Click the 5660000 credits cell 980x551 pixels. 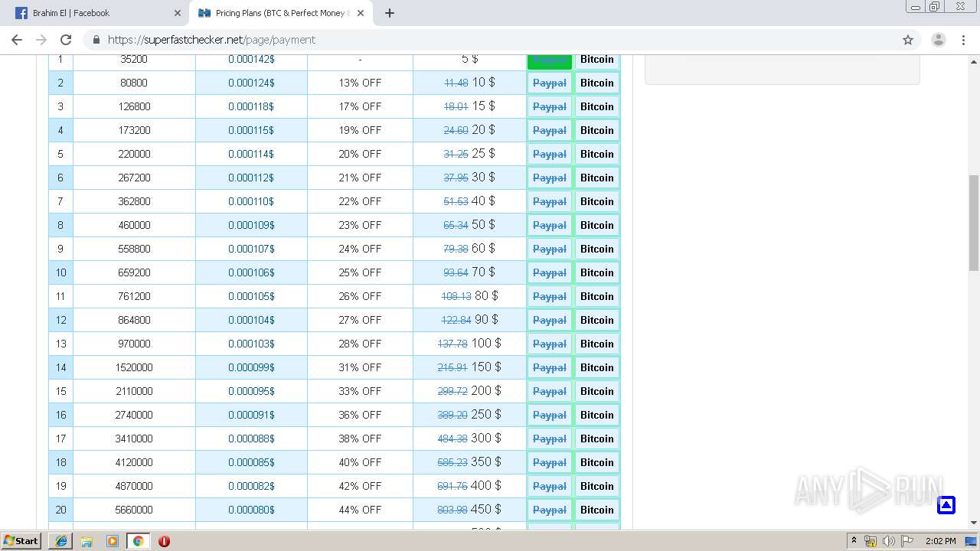point(134,510)
